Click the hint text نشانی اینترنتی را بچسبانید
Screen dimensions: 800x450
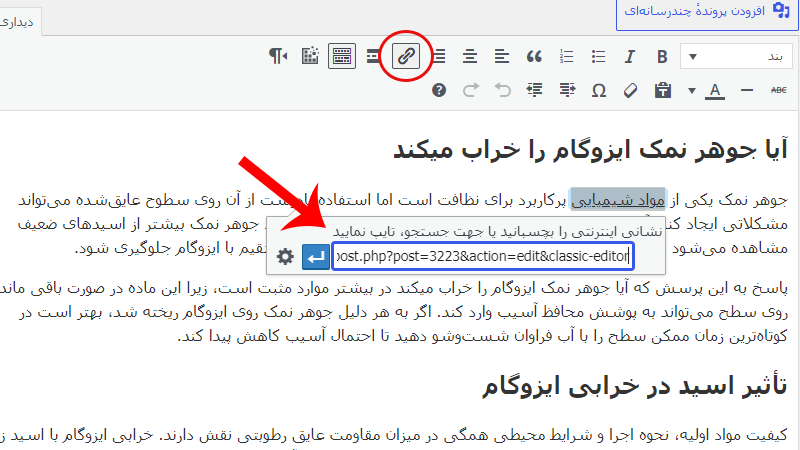pos(497,232)
